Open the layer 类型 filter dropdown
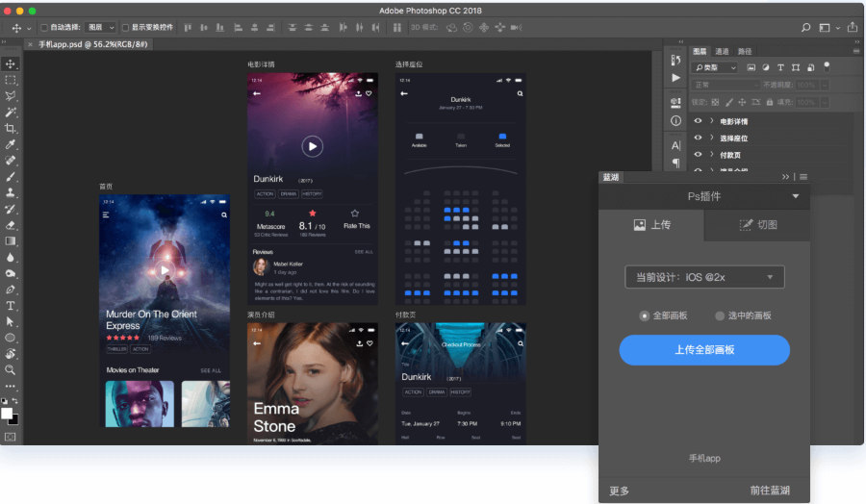Viewport: 866px width, 504px height. click(715, 67)
